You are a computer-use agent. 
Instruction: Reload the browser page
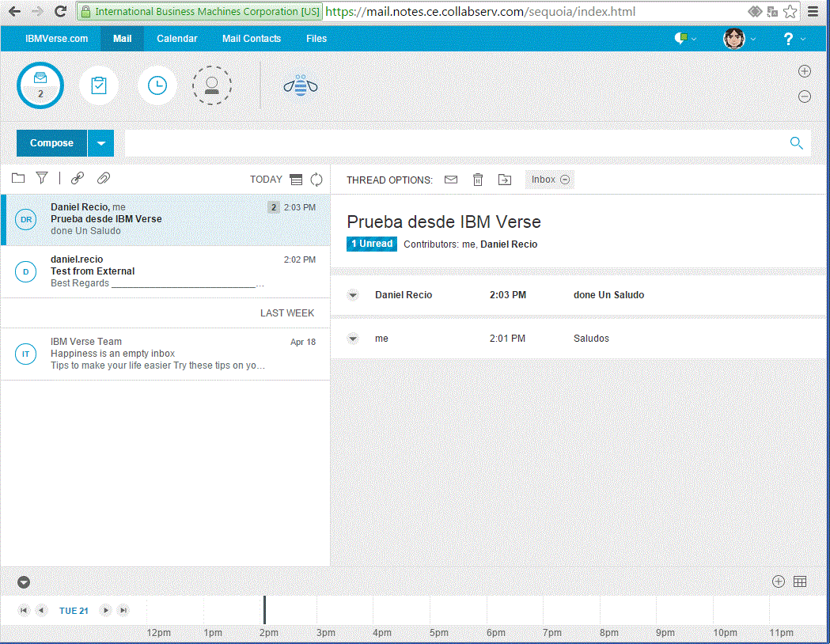[61, 11]
